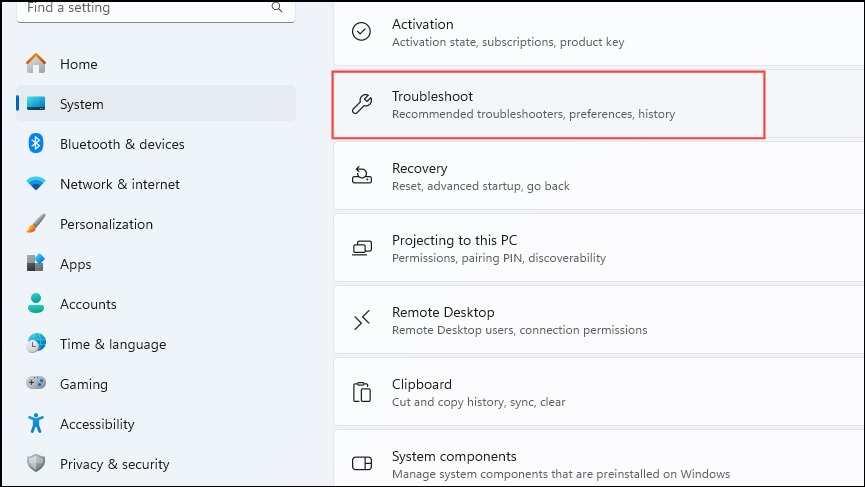Click the Troubleshoot wrench icon
This screenshot has height=487, width=865.
coord(362,104)
